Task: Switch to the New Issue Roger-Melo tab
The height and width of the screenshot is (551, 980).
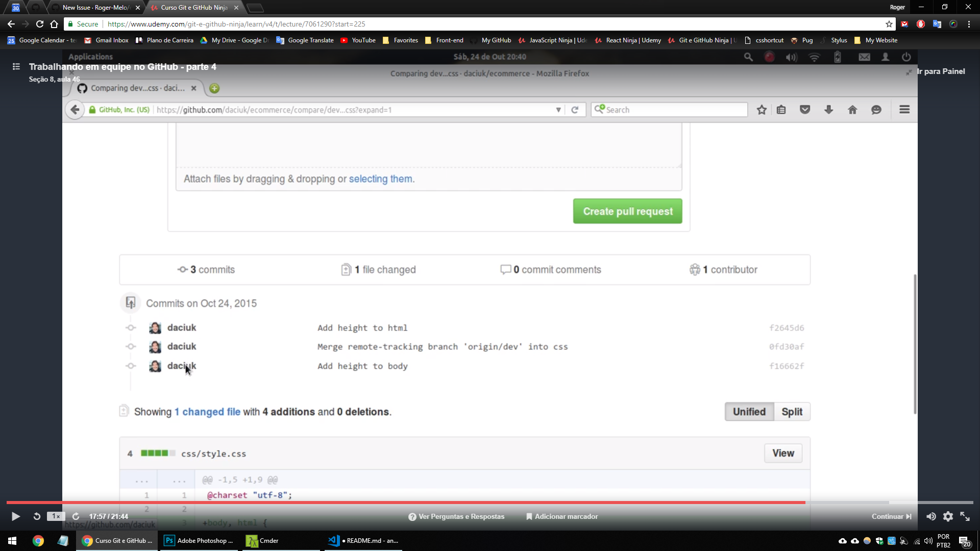Action: tap(96, 8)
